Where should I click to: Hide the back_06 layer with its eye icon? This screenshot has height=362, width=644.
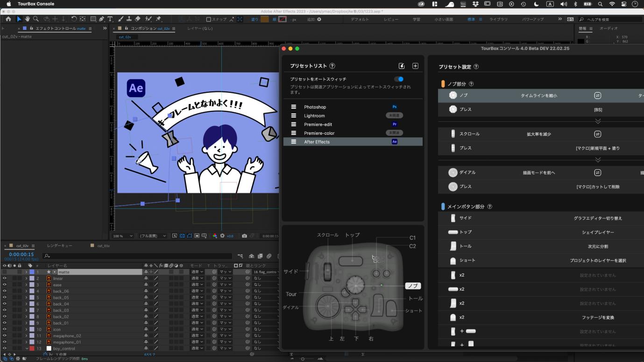click(5, 291)
